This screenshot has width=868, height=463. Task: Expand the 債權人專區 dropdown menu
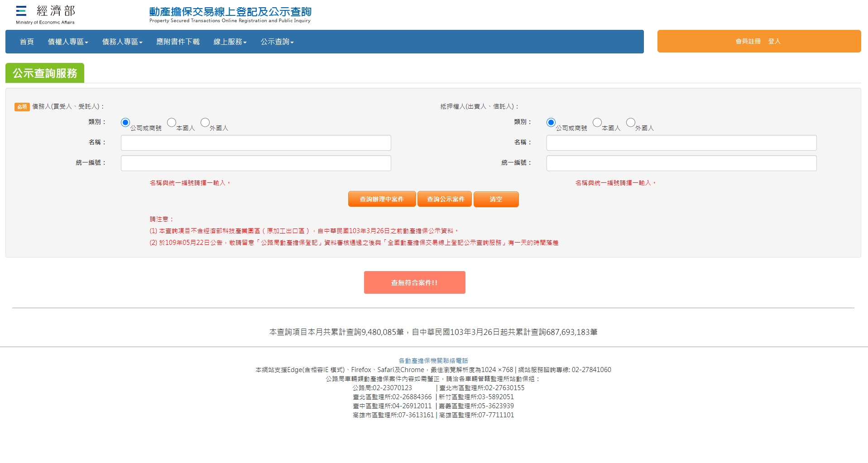click(68, 42)
